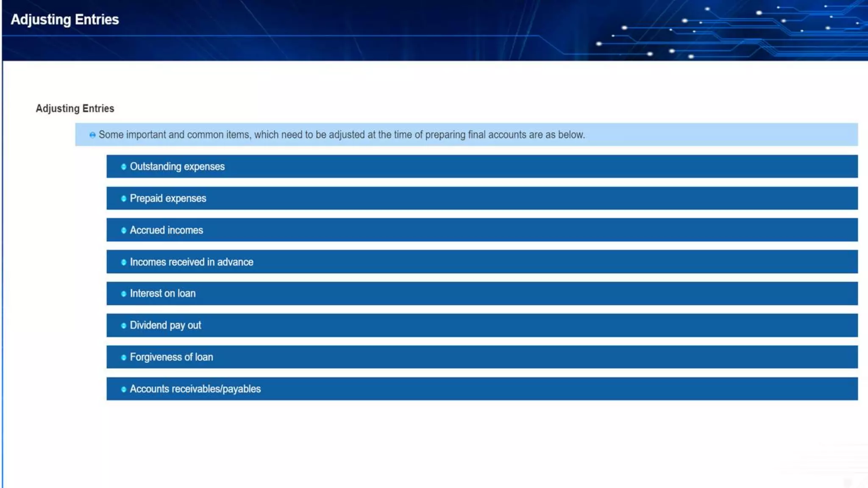Click the globe bullet before 'Some important'
868x488 pixels.
click(92, 135)
